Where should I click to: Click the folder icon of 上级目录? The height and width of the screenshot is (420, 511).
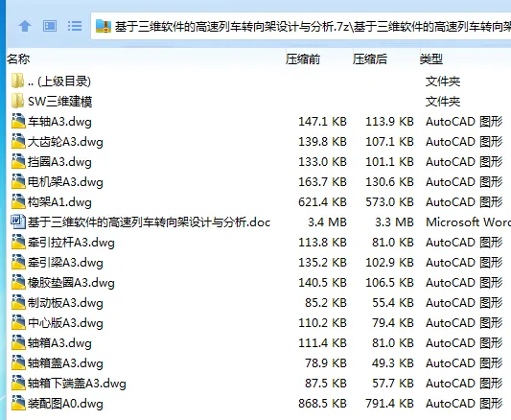tap(17, 81)
